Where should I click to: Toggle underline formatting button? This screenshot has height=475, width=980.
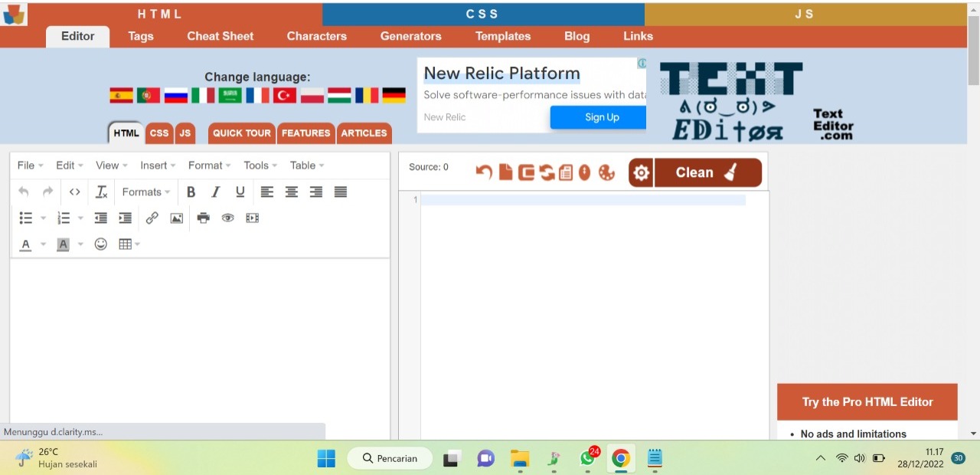pos(240,192)
